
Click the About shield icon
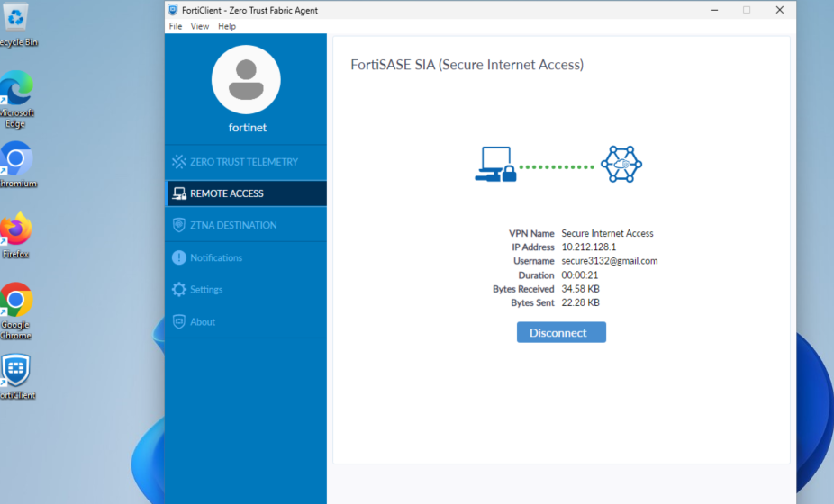(x=178, y=321)
